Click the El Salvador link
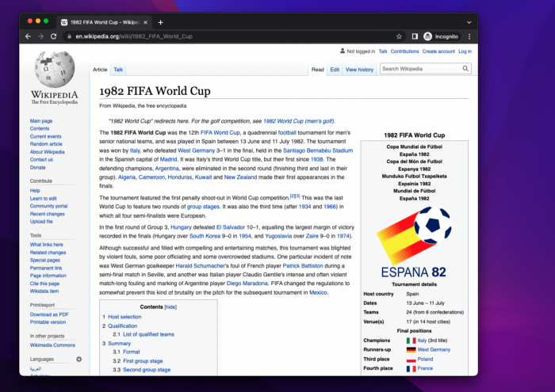 click(231, 227)
